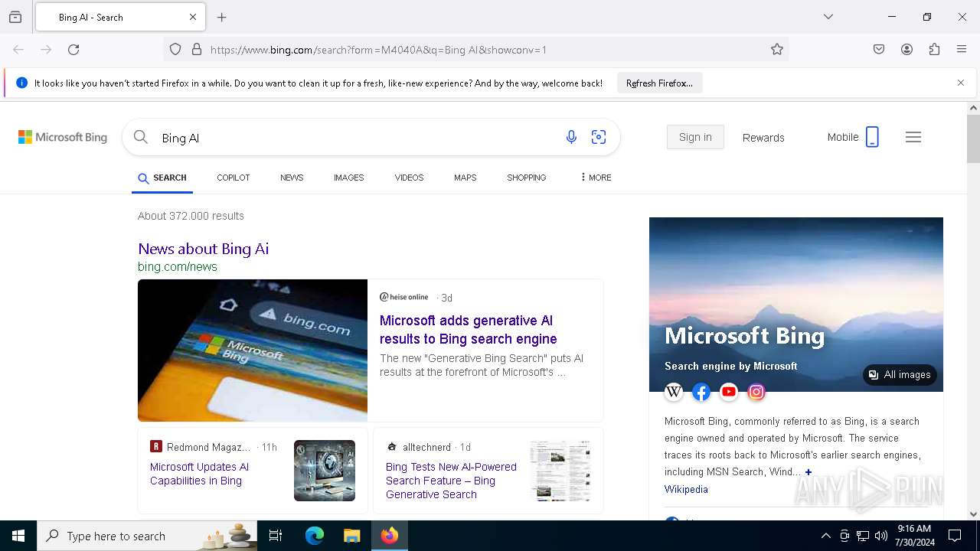Open a new tab with the plus button
The image size is (980, 551).
[222, 17]
